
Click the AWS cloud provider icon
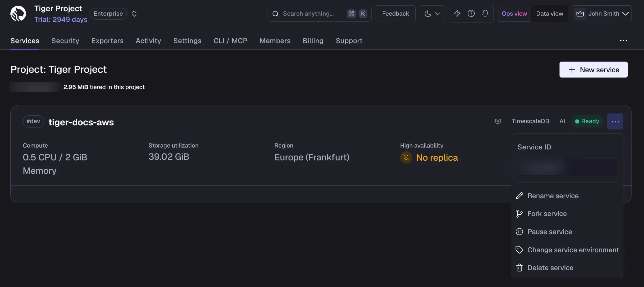pos(498,121)
